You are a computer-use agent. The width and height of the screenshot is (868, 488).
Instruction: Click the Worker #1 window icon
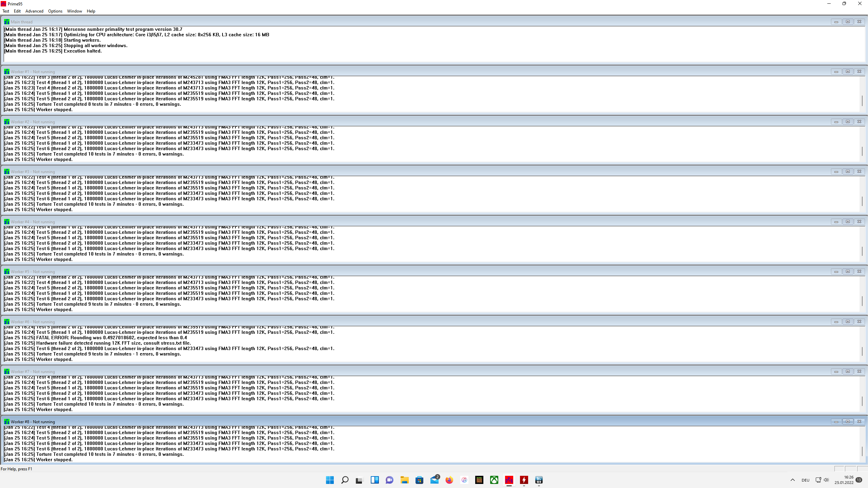(x=6, y=72)
